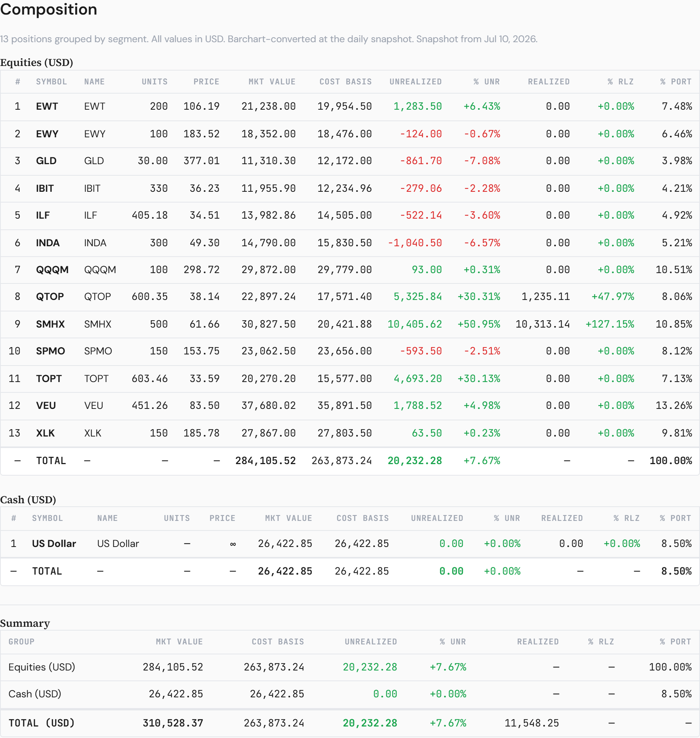Screen dimensions: 700x738
Task: Click the Summary % UNR column header
Action: tap(453, 642)
